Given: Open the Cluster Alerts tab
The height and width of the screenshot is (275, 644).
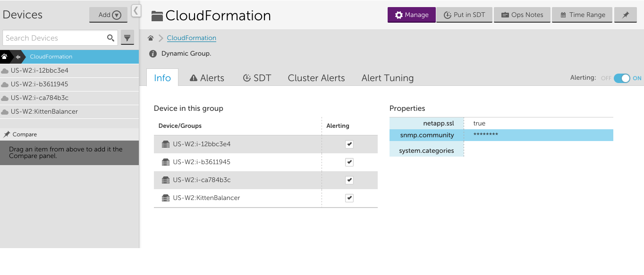Looking at the screenshot, I should tap(316, 78).
